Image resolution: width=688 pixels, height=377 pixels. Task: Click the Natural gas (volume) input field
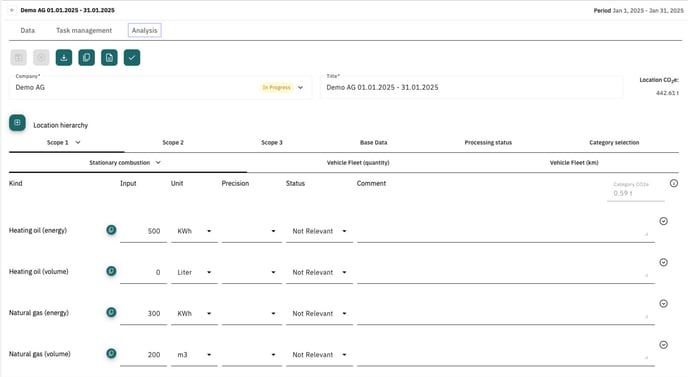pos(143,355)
